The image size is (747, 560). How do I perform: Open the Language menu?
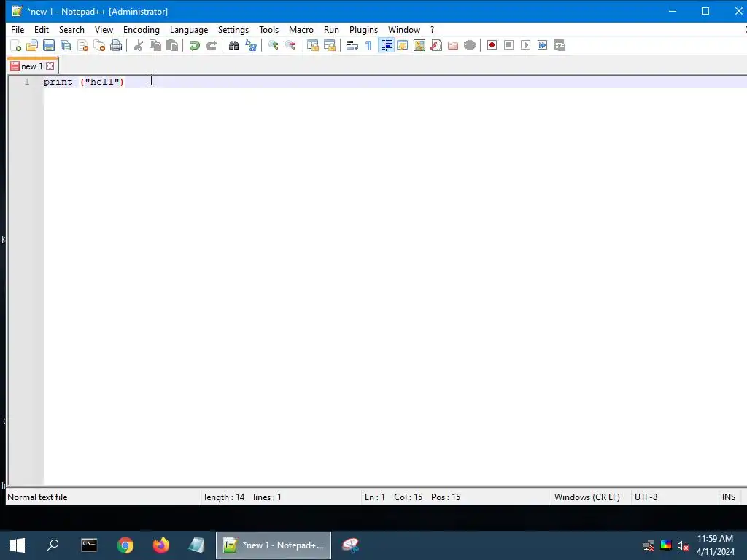[189, 29]
